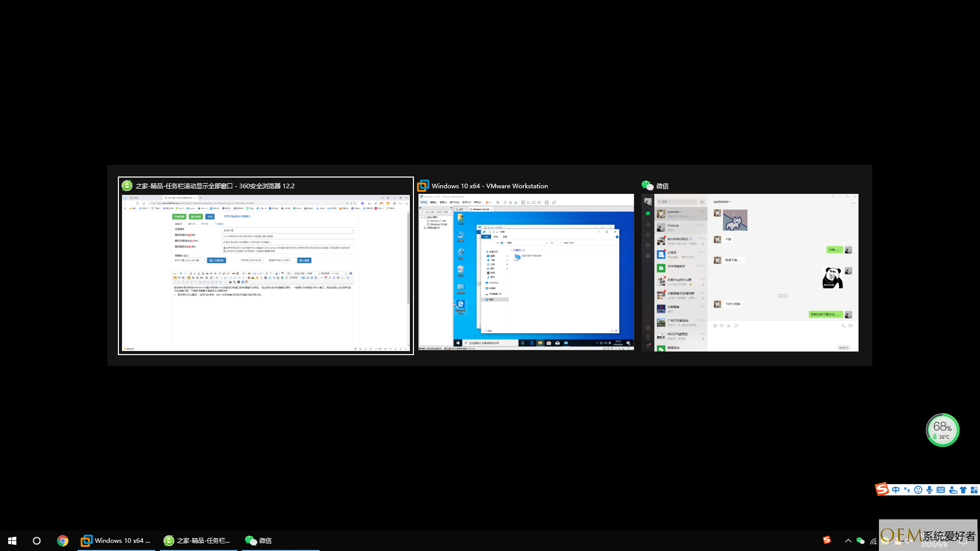Viewport: 980px width, 551px height.
Task: Launch Chrome from the taskbar
Action: [x=63, y=541]
